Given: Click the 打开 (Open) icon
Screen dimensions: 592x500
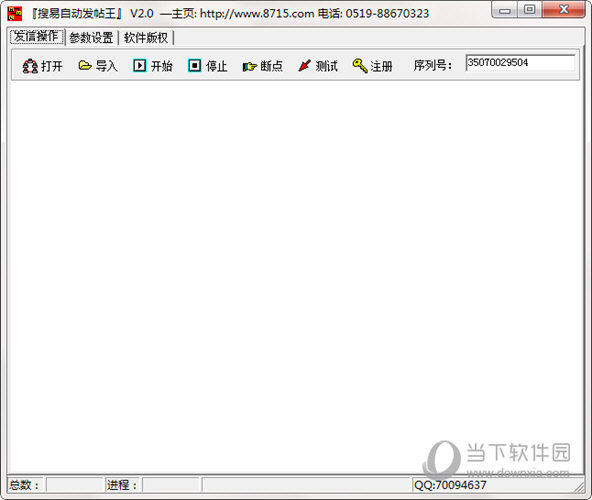Looking at the screenshot, I should [x=30, y=66].
